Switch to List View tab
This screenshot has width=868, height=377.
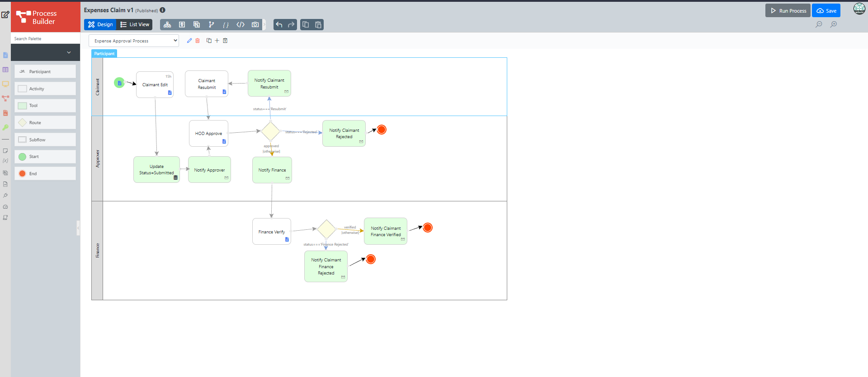pos(135,25)
